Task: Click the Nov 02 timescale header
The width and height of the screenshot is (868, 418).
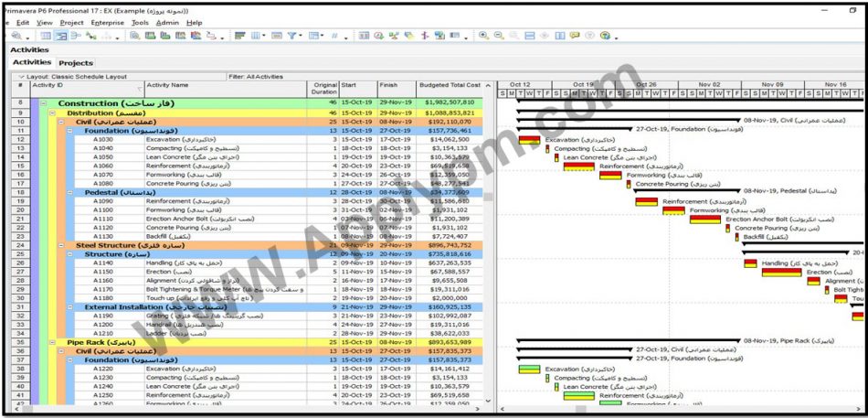Action: point(709,85)
